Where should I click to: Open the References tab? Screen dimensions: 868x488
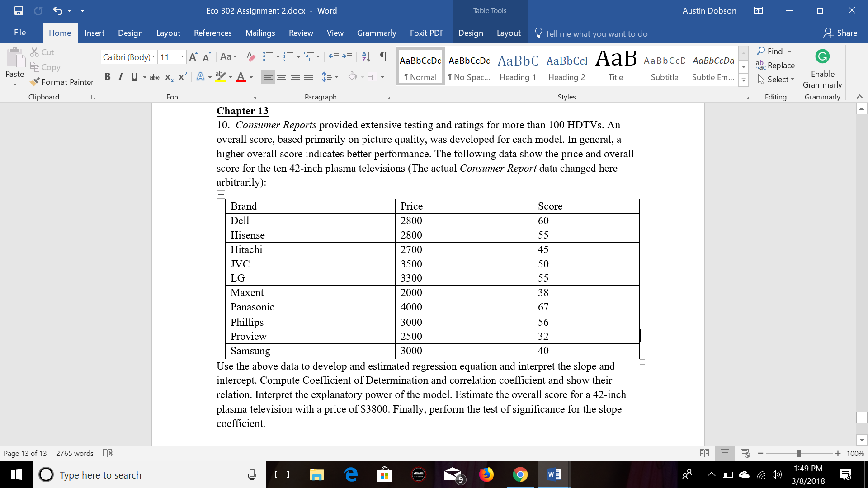pos(212,33)
